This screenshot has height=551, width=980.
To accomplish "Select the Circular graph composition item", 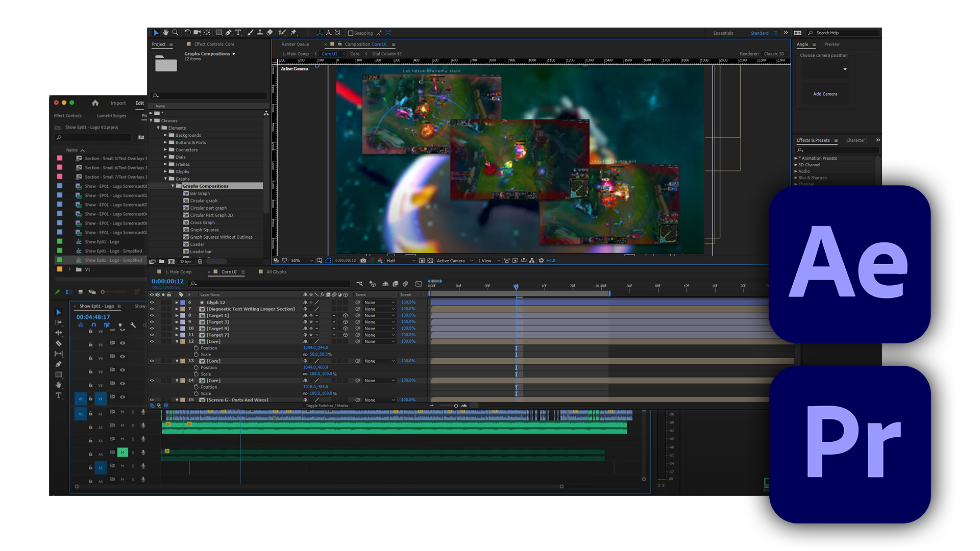I will tap(204, 201).
